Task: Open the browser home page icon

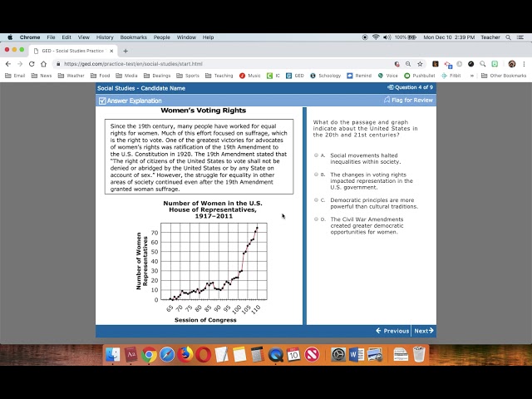Action: [43, 64]
